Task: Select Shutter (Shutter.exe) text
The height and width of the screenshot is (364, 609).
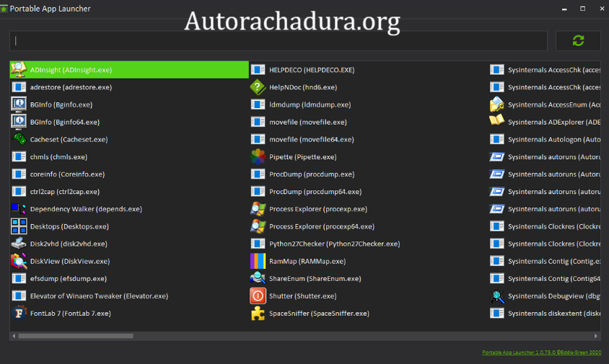Action: (x=303, y=296)
